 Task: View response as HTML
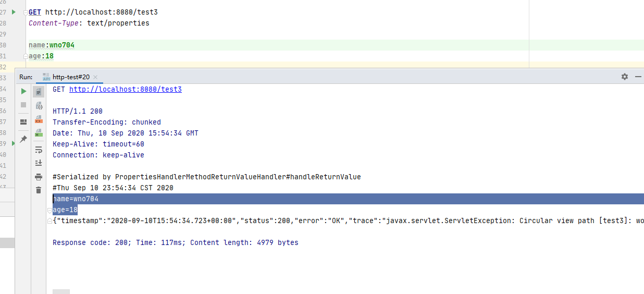click(39, 133)
